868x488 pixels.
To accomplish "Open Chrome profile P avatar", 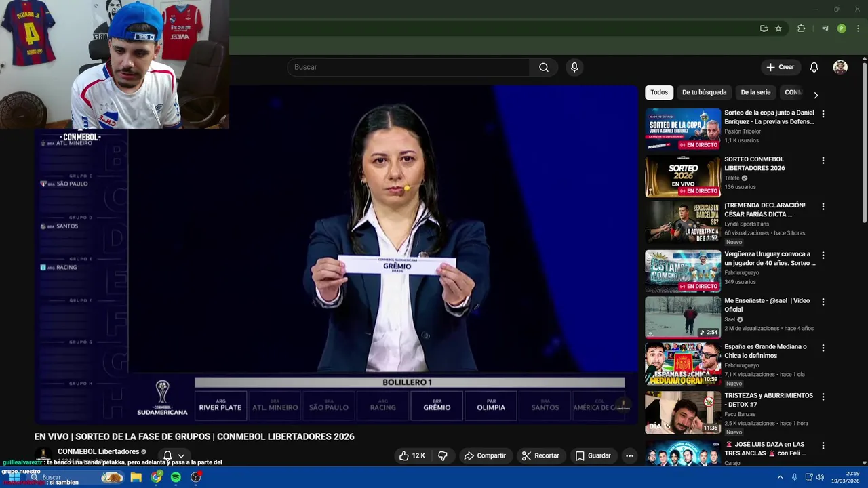I will [842, 28].
